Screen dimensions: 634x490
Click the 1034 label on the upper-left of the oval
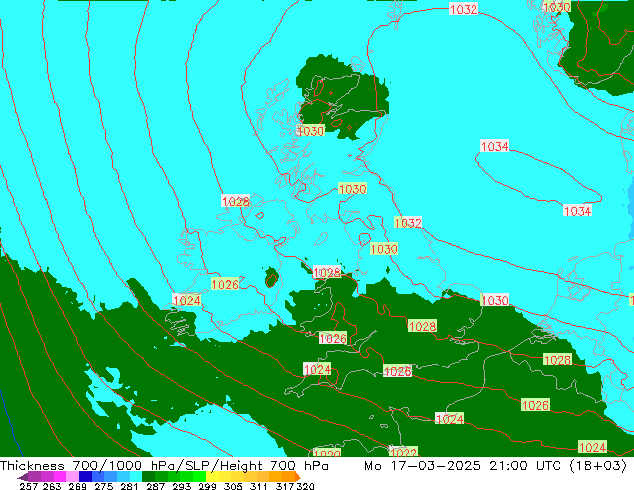point(495,146)
